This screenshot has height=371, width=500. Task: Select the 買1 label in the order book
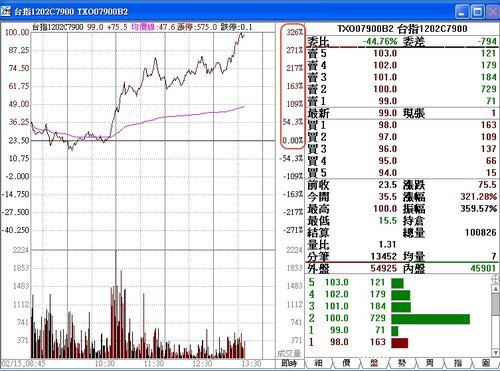[x=317, y=125]
